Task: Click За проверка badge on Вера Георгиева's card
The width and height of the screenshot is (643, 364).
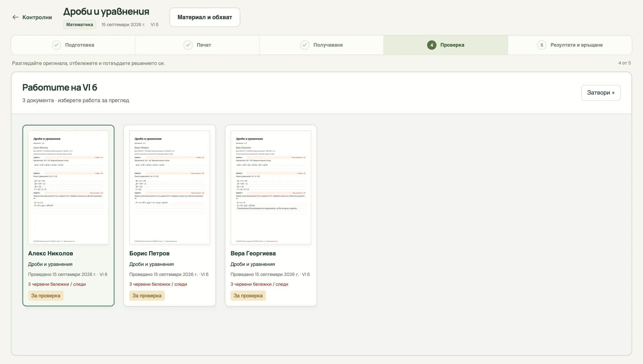Action: (x=248, y=296)
